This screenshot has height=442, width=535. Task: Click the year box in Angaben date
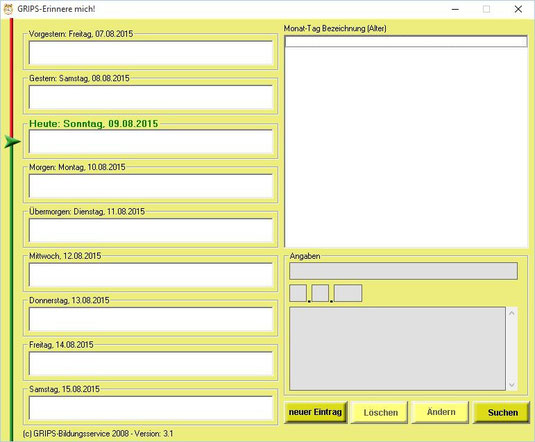[x=348, y=293]
